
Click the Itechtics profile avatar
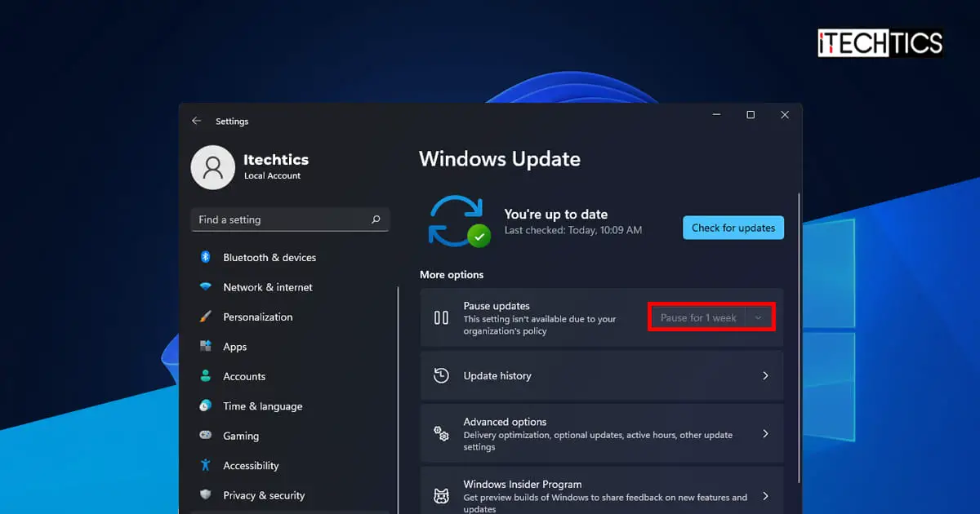point(213,167)
